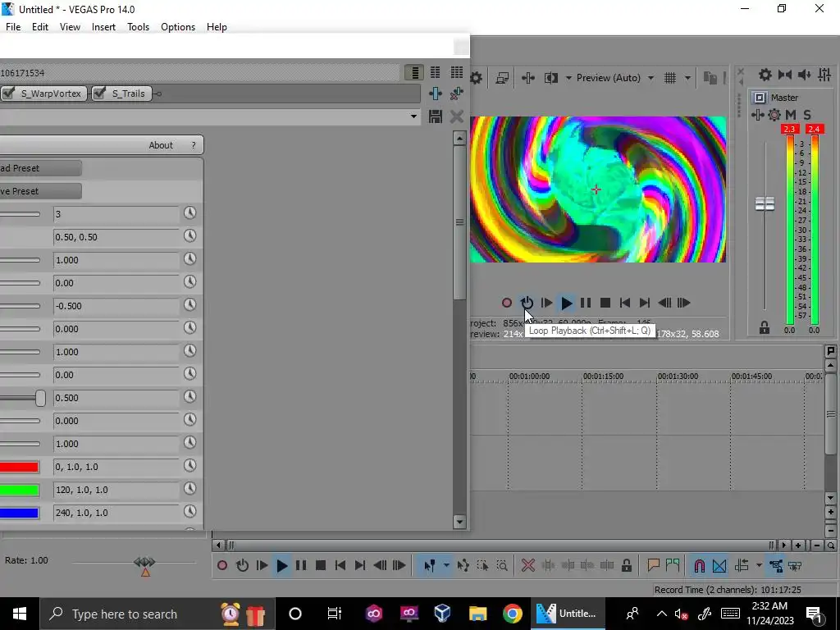Click the Save Preset floppy disk icon
Viewport: 840px width, 630px height.
[x=435, y=116]
